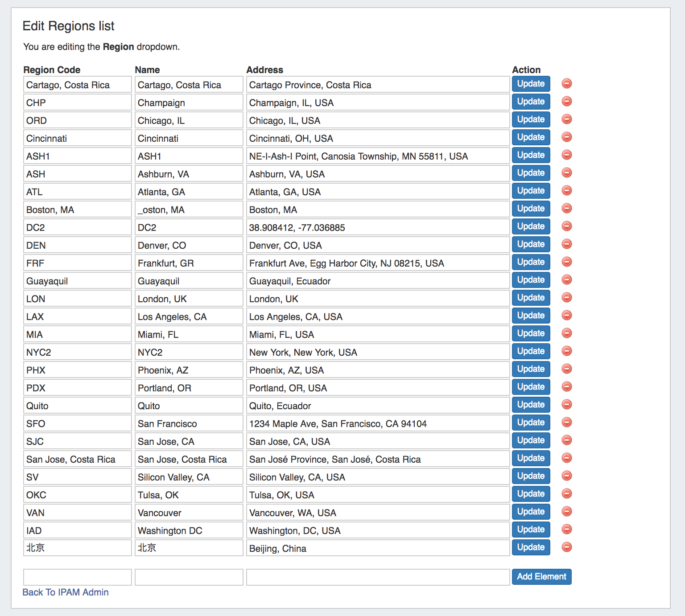Remove the Champaign region with red icon
Image resolution: width=685 pixels, height=616 pixels.
(566, 102)
